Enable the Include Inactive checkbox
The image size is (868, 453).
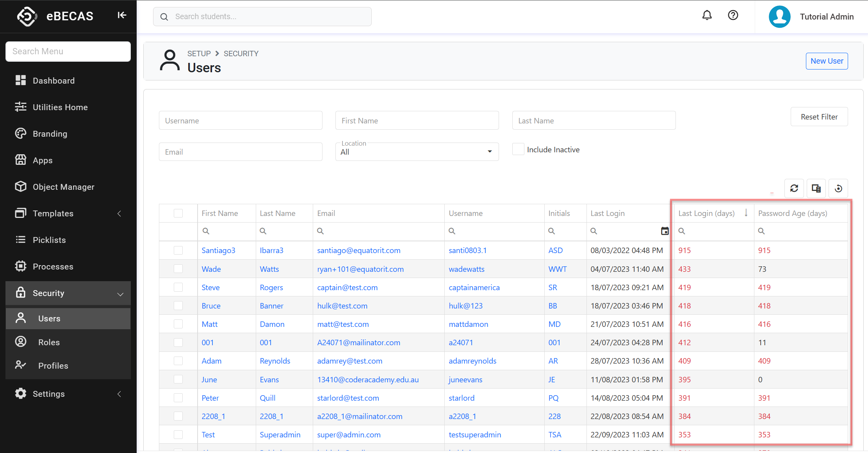point(518,149)
